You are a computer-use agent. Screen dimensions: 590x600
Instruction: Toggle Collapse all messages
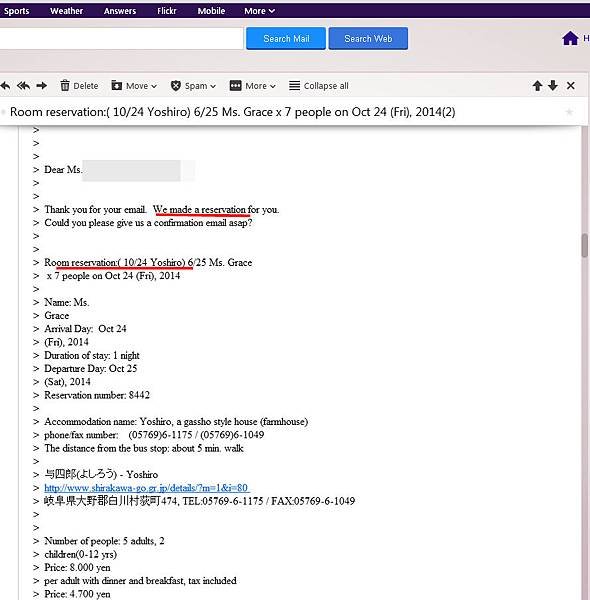point(319,86)
